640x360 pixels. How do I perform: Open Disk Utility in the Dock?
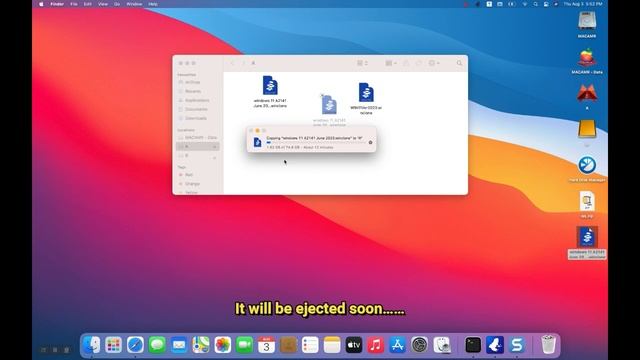441,345
